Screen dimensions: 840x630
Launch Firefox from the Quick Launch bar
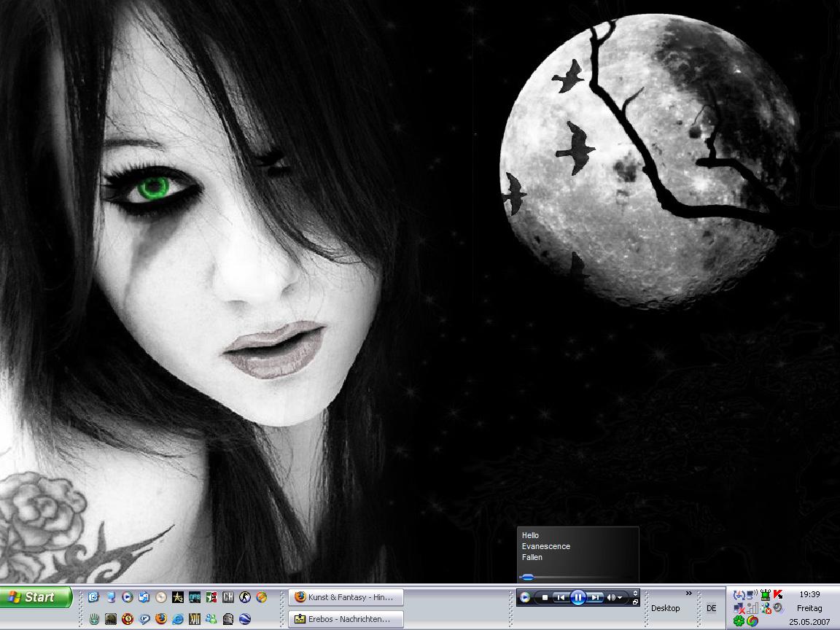tap(161, 619)
